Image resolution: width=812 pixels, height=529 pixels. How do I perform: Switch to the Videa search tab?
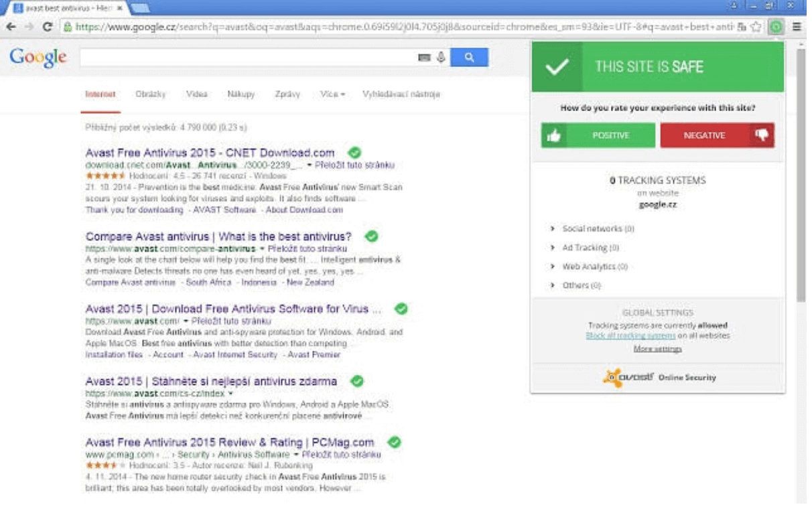click(196, 94)
